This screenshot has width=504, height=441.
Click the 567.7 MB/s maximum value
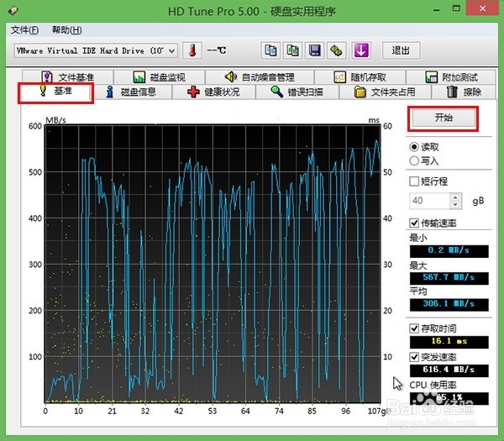click(x=449, y=278)
